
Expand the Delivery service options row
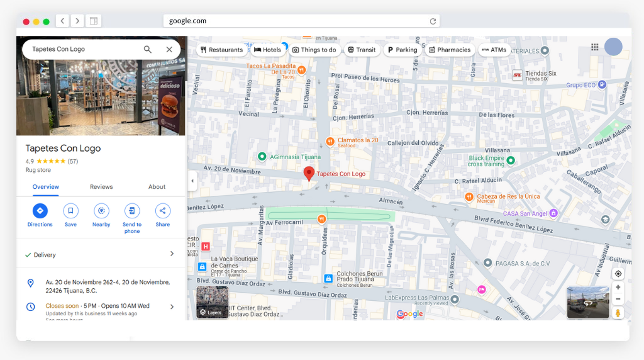point(101,254)
